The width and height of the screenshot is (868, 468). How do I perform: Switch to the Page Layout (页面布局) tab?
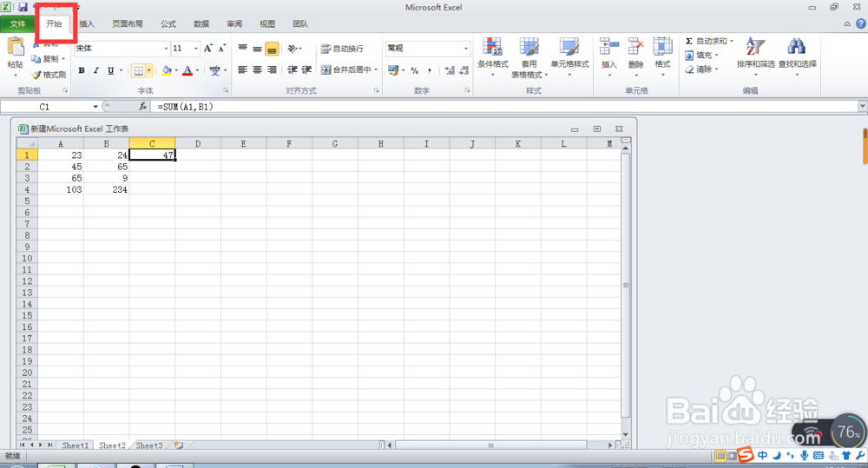tap(128, 23)
